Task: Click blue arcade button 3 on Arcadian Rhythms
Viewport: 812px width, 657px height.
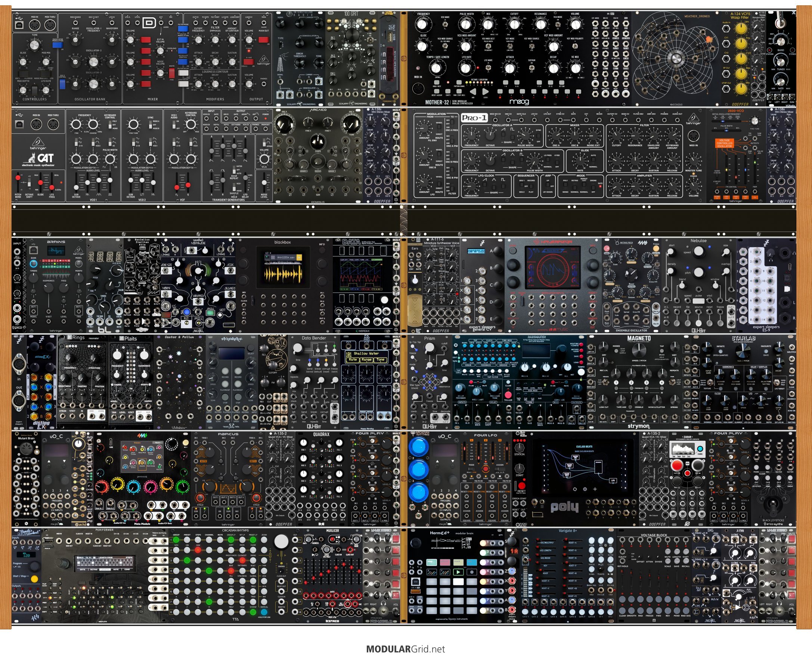Action: pyautogui.click(x=418, y=493)
